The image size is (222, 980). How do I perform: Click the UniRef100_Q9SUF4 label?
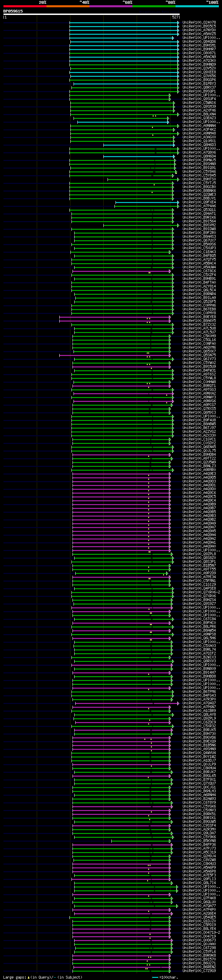pyautogui.click(x=199, y=99)
